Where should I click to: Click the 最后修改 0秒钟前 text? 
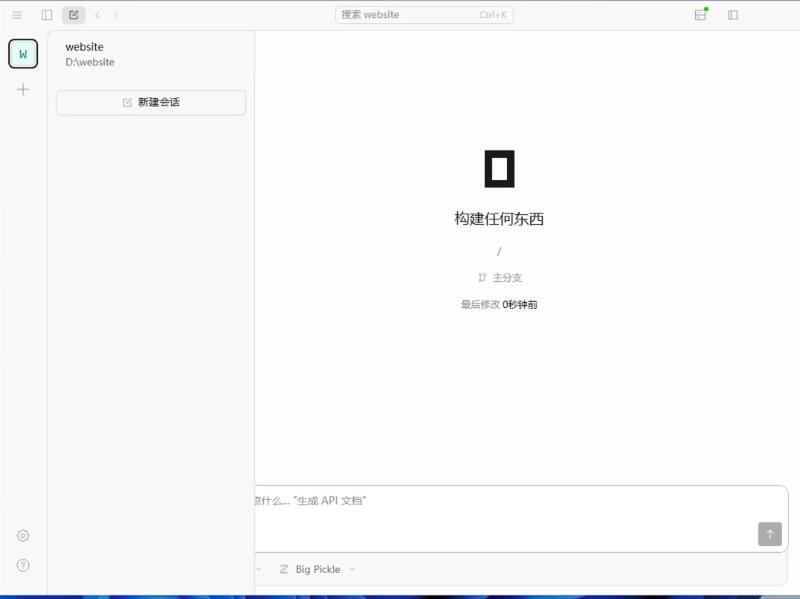(499, 305)
